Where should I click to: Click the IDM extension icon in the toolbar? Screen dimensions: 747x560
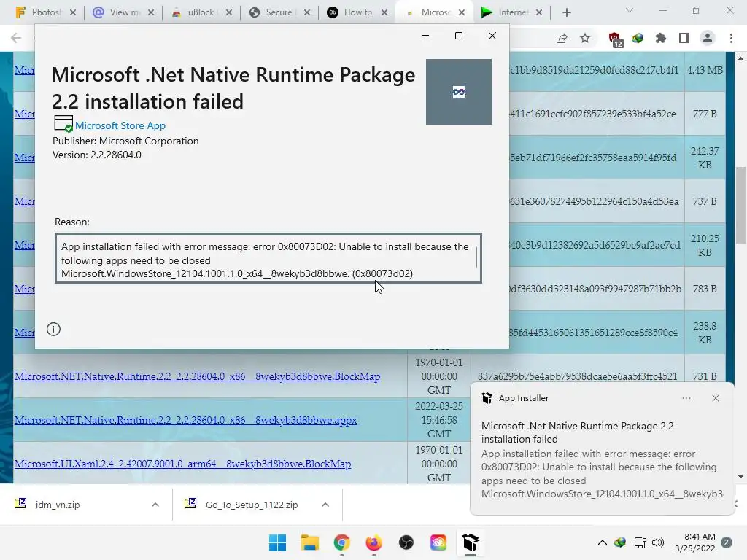click(638, 39)
